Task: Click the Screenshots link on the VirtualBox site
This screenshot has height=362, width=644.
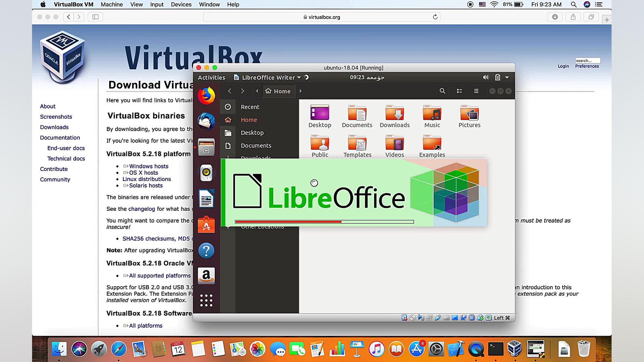Action: click(56, 117)
